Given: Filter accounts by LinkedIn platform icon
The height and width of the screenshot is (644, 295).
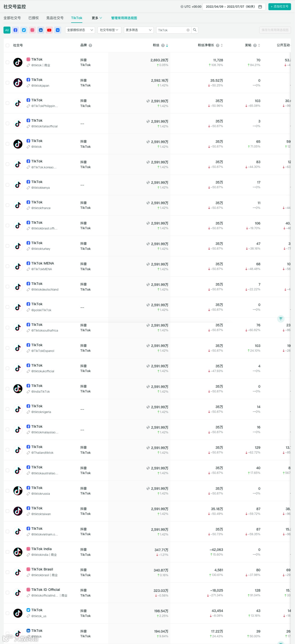Looking at the screenshot, I should (x=41, y=30).
